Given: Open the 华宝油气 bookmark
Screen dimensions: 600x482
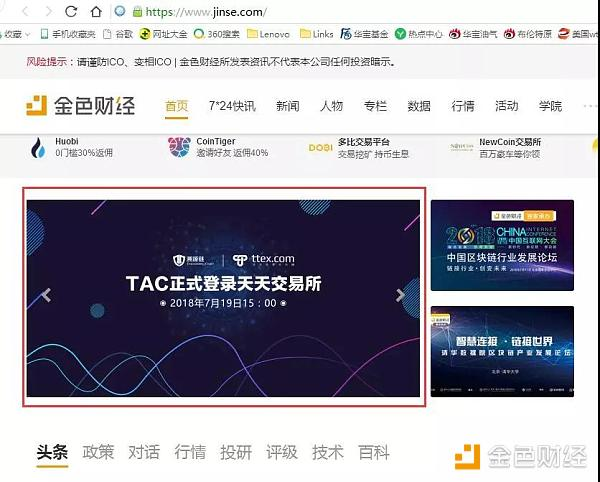Looking at the screenshot, I should point(473,34).
